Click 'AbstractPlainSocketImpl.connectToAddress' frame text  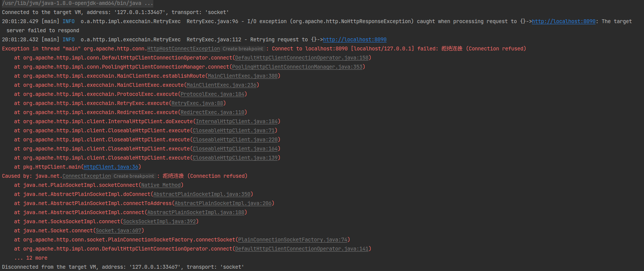[x=111, y=203]
